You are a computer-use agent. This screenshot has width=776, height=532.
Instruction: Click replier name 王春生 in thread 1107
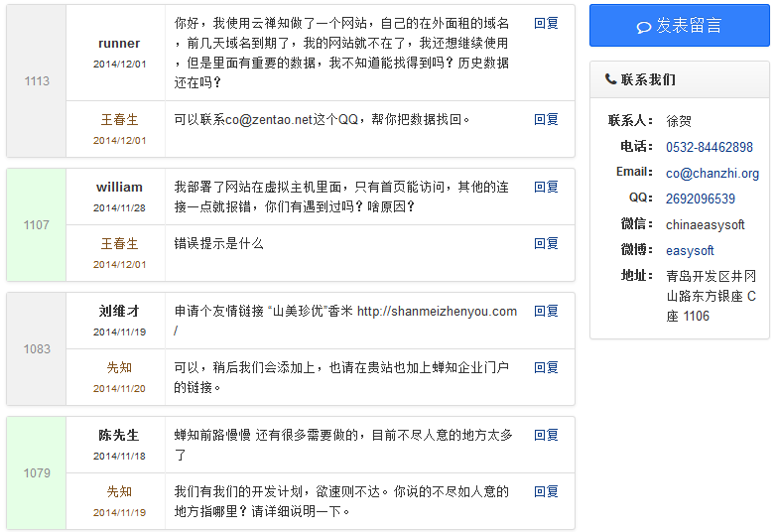click(x=119, y=244)
